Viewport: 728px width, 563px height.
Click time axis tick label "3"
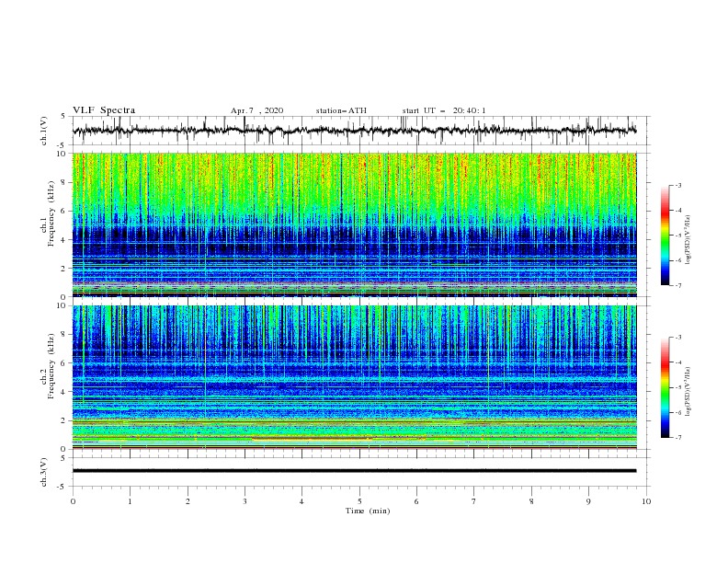pyautogui.click(x=245, y=501)
